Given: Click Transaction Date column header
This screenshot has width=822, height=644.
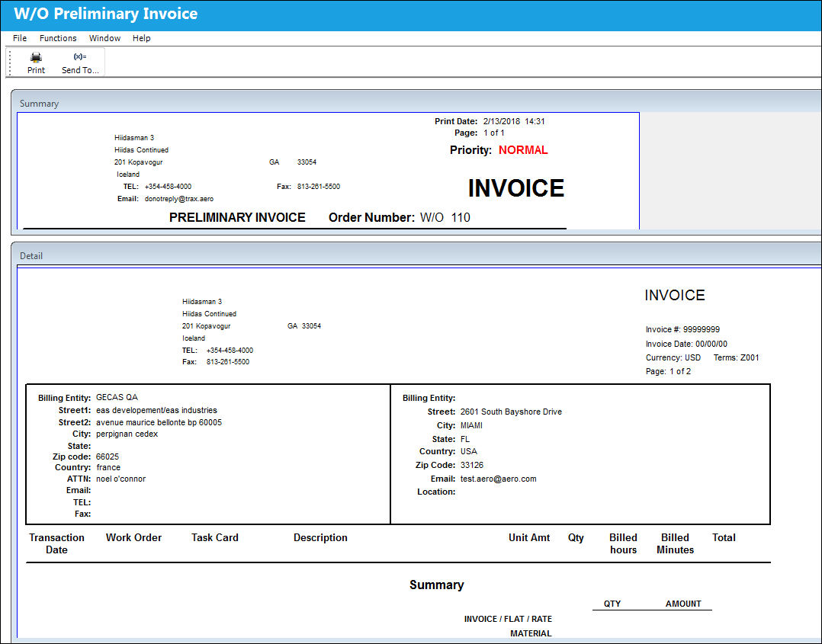Looking at the screenshot, I should point(56,543).
